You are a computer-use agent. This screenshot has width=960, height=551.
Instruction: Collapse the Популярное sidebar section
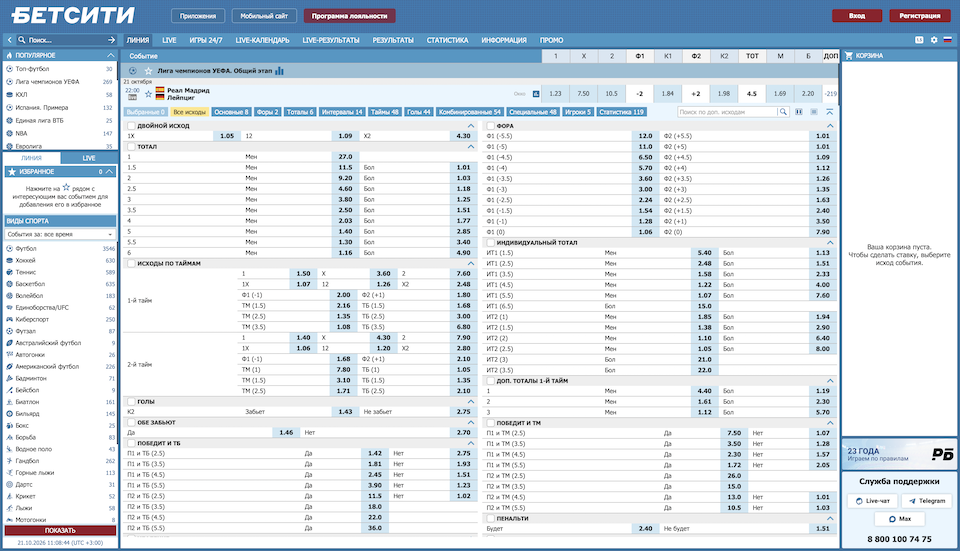111,55
